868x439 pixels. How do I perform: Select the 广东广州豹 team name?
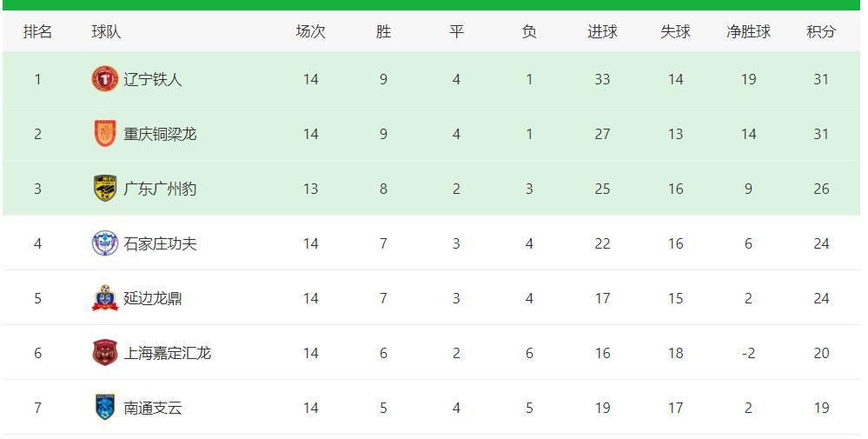(160, 189)
